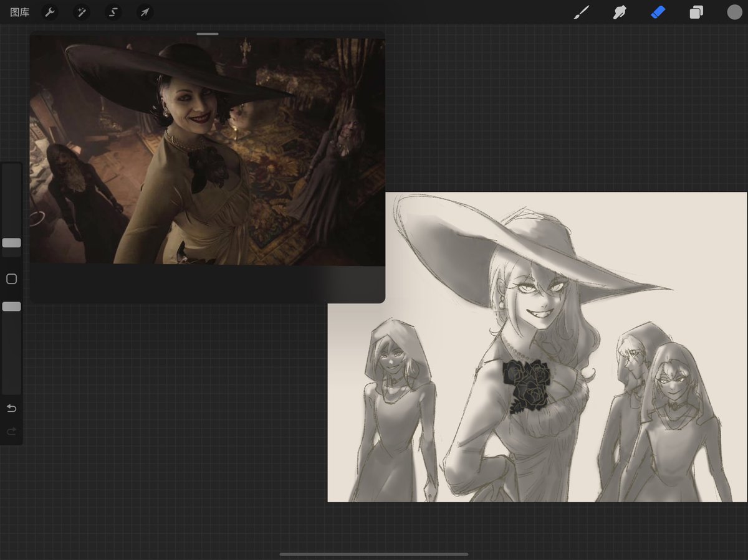Image resolution: width=748 pixels, height=560 pixels.
Task: Activate the Transform arrow tool
Action: (x=145, y=12)
